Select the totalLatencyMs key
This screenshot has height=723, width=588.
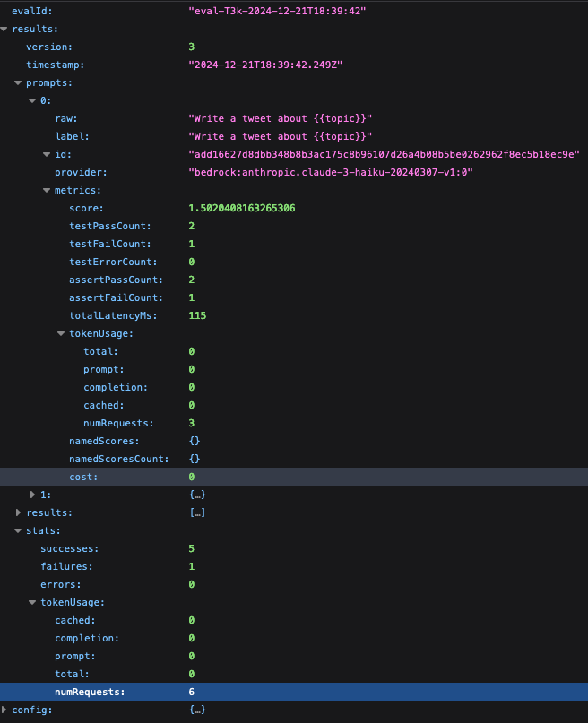coord(113,316)
